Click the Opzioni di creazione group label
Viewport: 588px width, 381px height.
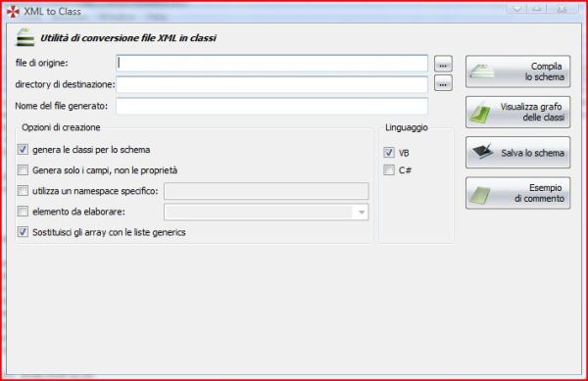click(x=61, y=127)
